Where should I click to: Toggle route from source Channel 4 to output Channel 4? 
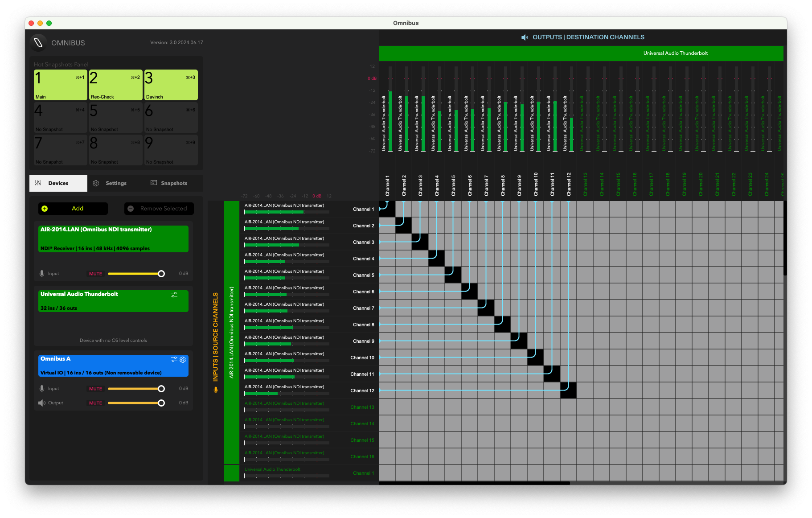[437, 259]
